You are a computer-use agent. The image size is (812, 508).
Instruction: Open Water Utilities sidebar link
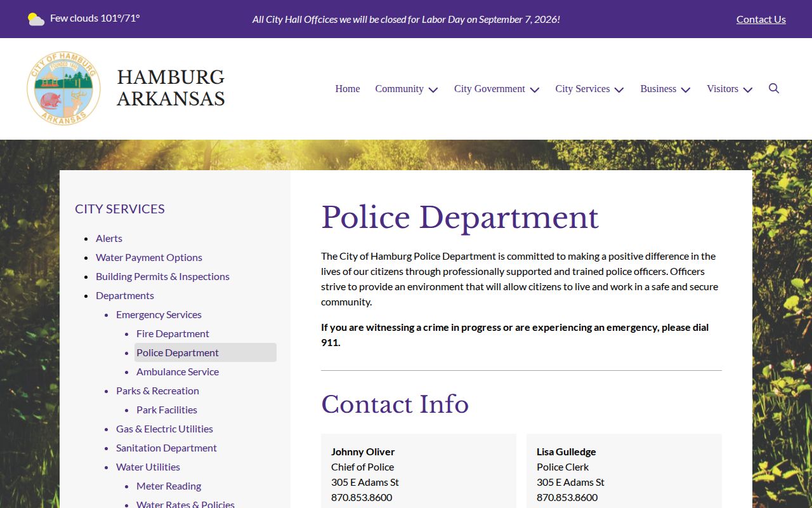tap(148, 467)
